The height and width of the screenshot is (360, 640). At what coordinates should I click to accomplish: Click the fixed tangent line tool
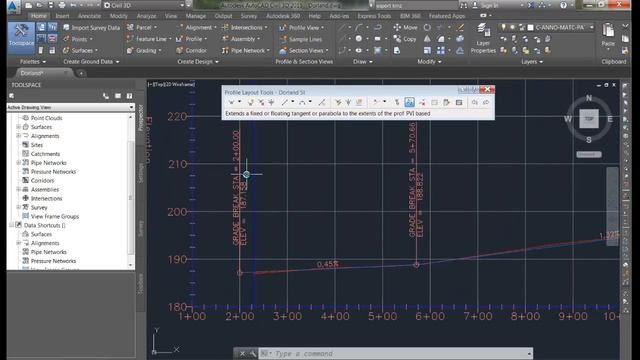(285, 102)
